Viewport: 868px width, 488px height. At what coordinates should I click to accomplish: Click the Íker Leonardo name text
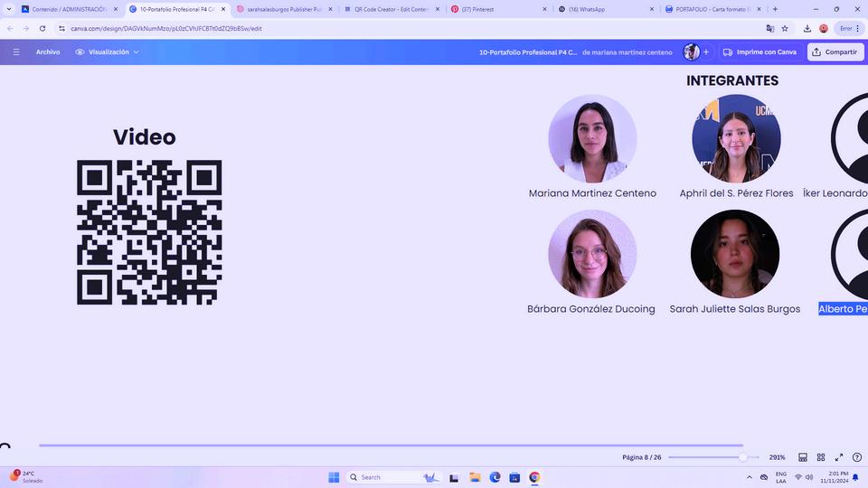click(x=835, y=193)
